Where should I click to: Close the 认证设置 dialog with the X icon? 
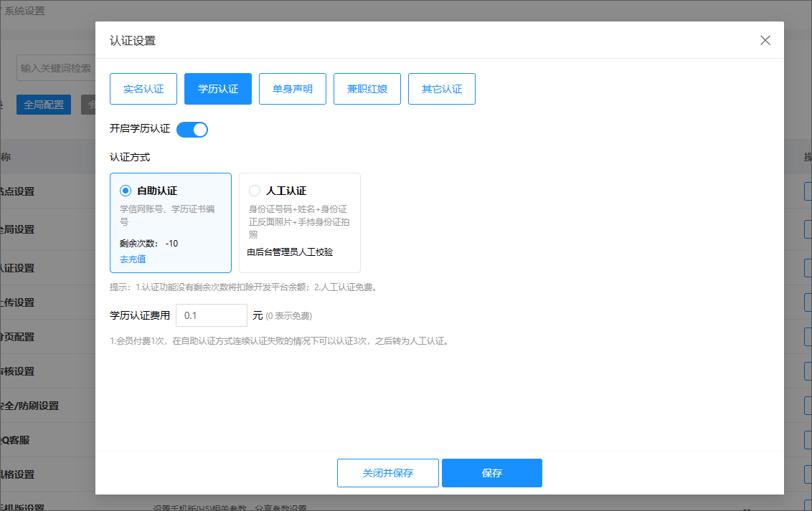click(x=765, y=40)
